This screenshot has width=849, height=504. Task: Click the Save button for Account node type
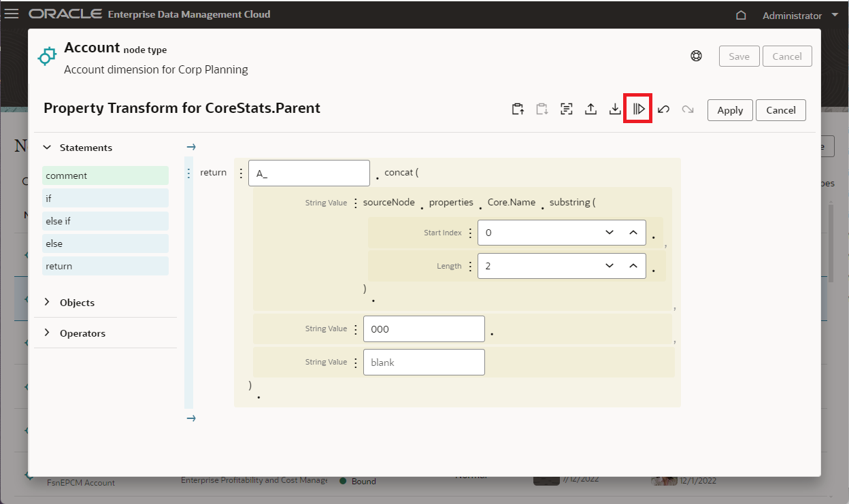[739, 56]
